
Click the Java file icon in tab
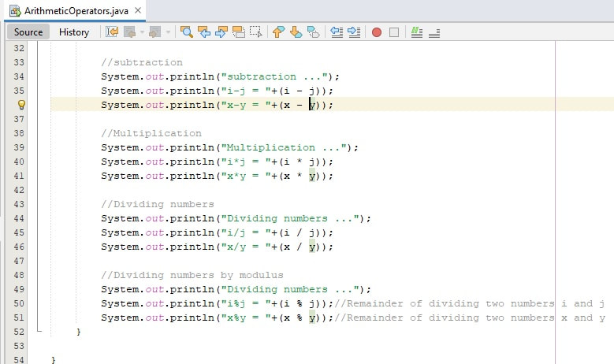point(15,11)
